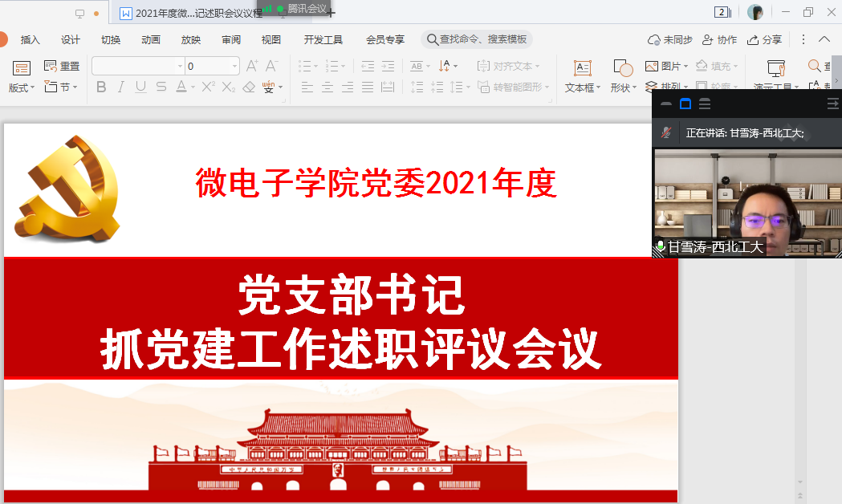
Task: Expand the font name dropdown
Action: (x=180, y=66)
